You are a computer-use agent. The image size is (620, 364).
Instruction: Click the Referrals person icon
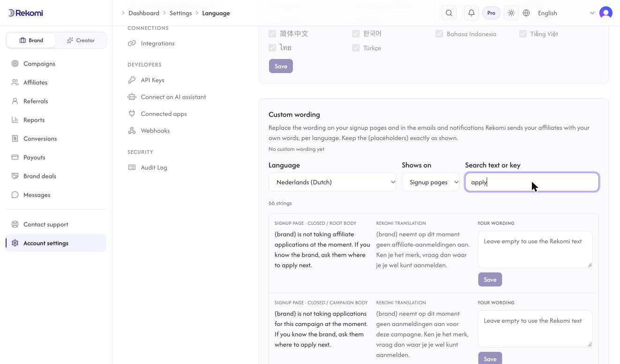(x=15, y=101)
